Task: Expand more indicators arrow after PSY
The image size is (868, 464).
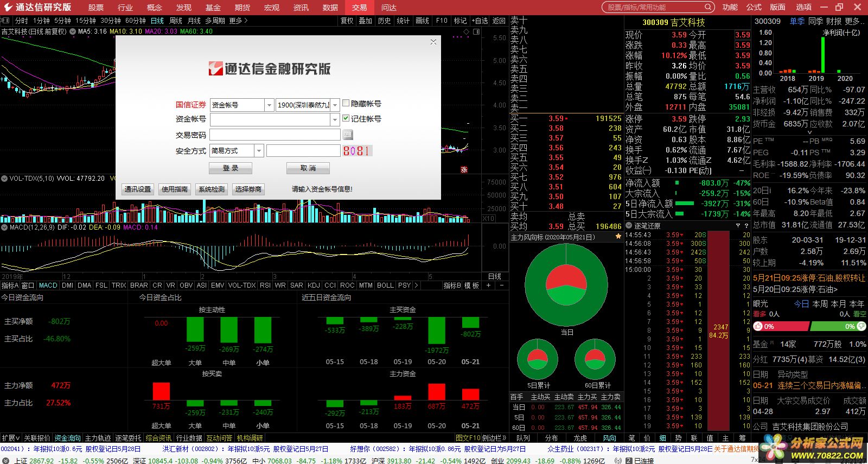Action: pyautogui.click(x=416, y=285)
